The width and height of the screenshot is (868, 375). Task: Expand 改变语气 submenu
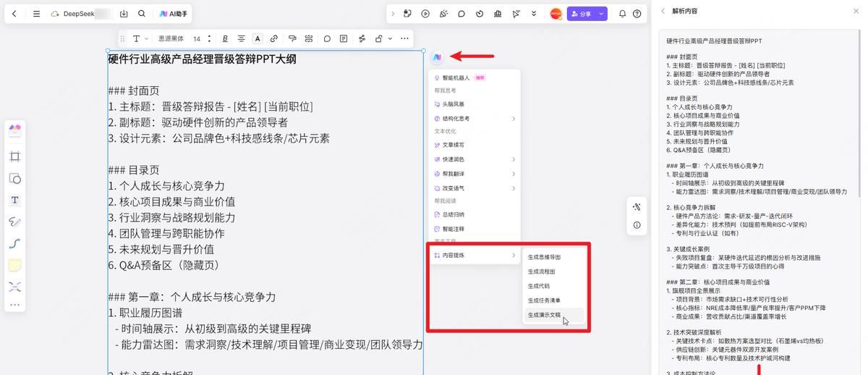click(x=475, y=188)
